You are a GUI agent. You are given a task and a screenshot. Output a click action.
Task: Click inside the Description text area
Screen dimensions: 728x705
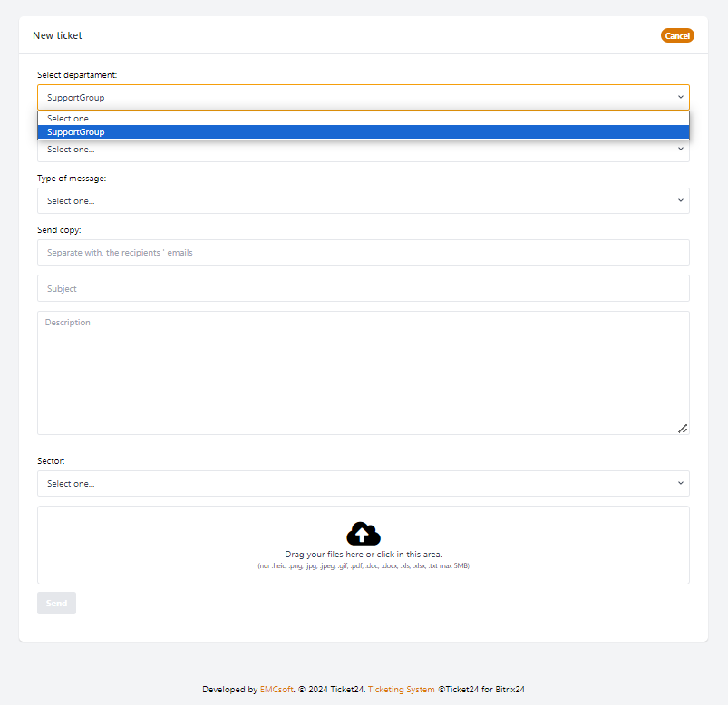363,372
